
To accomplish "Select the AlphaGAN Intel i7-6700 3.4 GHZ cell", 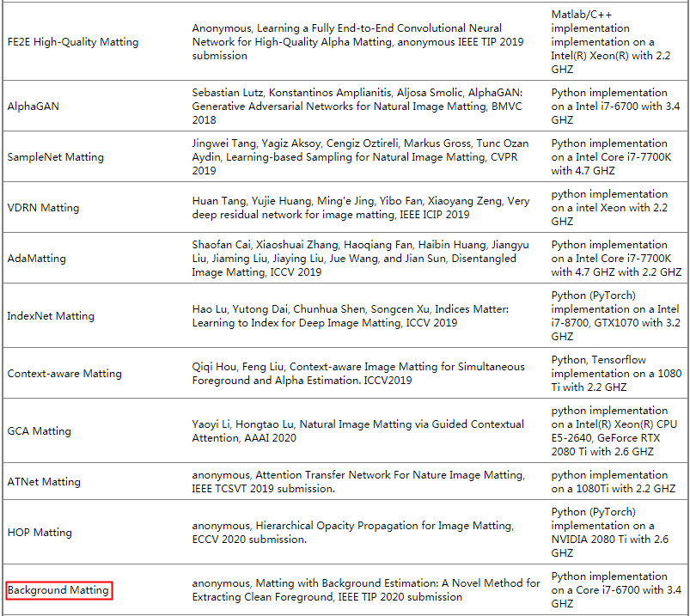I will pos(615,106).
